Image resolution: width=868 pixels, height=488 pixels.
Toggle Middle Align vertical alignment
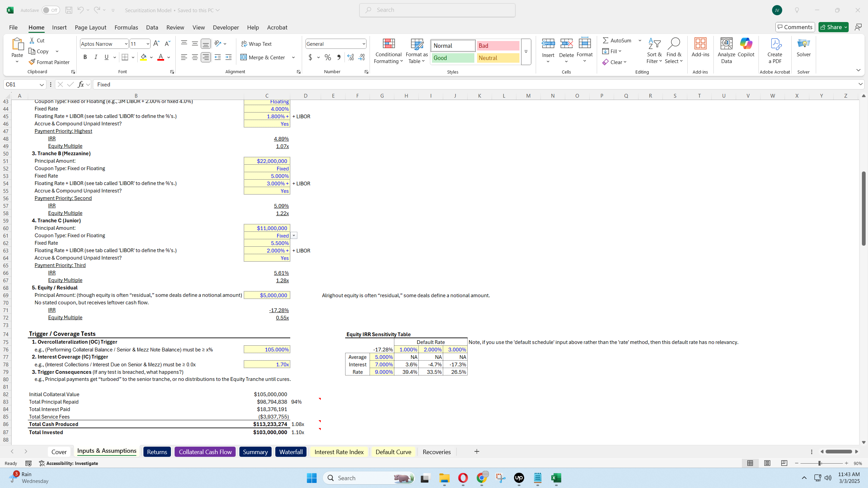[x=195, y=43]
